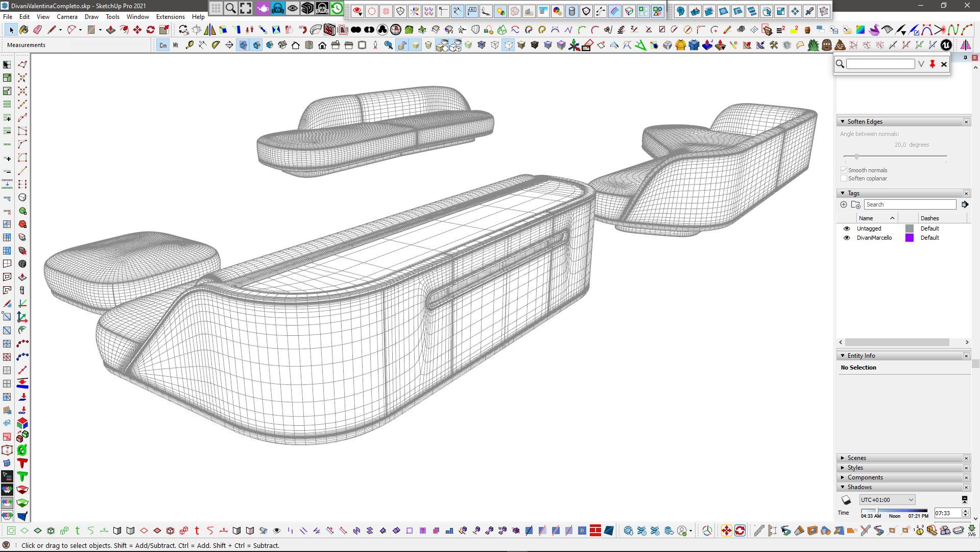Click the red T icon in left toolbar
The width and height of the screenshot is (980, 552).
coord(22,463)
